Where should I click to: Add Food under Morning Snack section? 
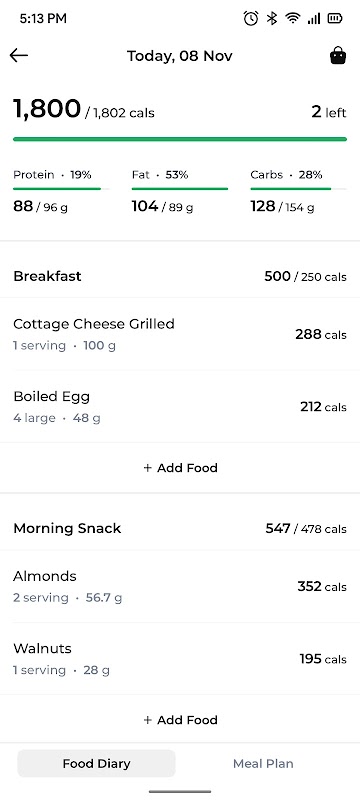pos(180,720)
